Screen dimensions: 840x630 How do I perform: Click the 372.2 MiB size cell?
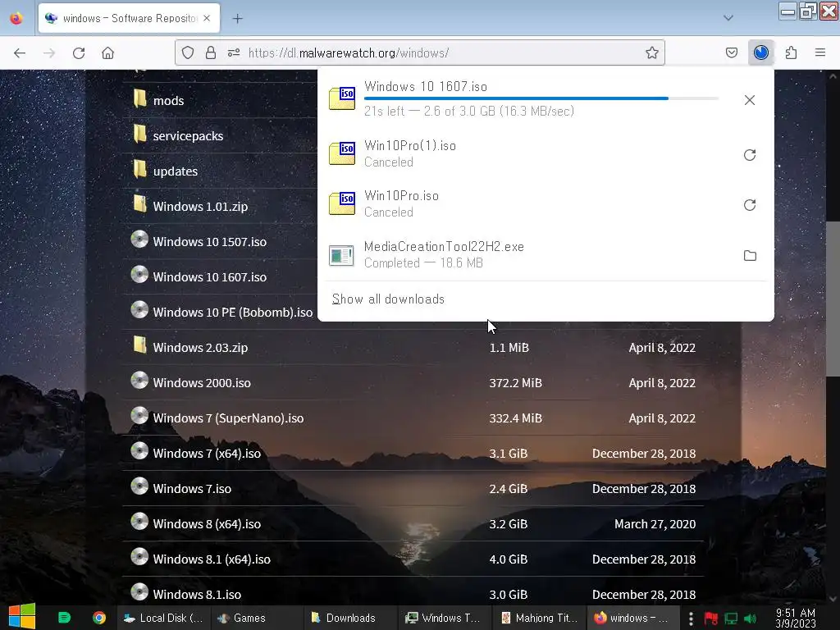(x=515, y=383)
